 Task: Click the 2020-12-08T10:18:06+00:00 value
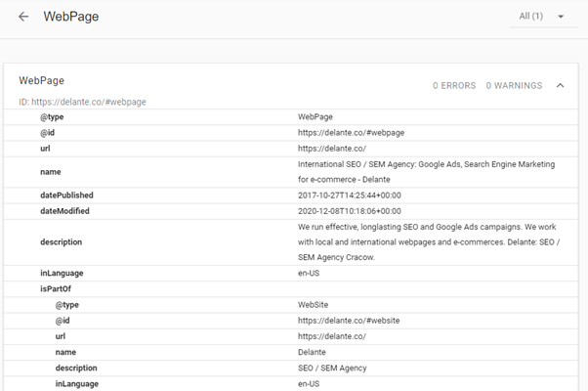pos(350,211)
